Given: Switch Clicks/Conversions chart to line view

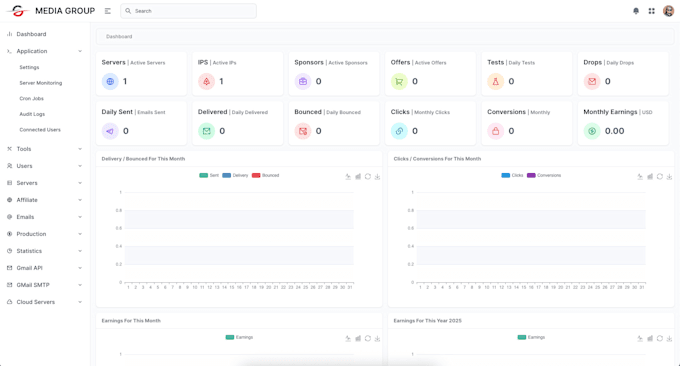Looking at the screenshot, I should pos(640,176).
